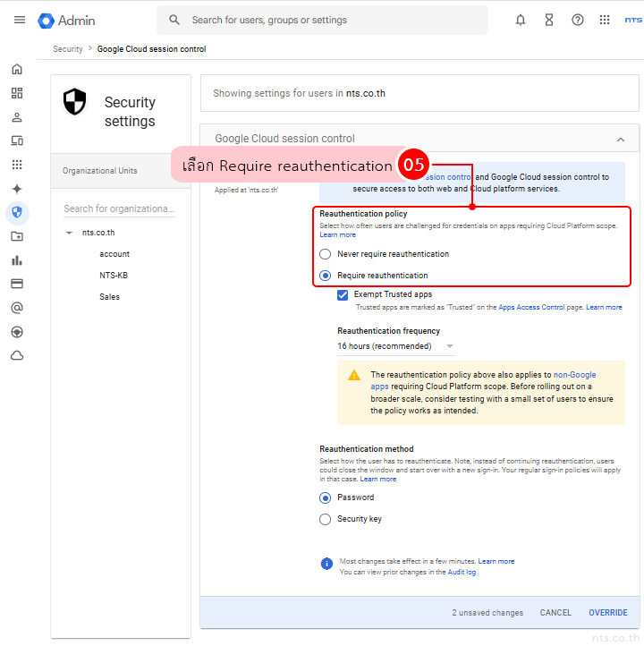This screenshot has height=646, width=644.
Task: Open starred folder icon in sidebar
Action: 17,236
